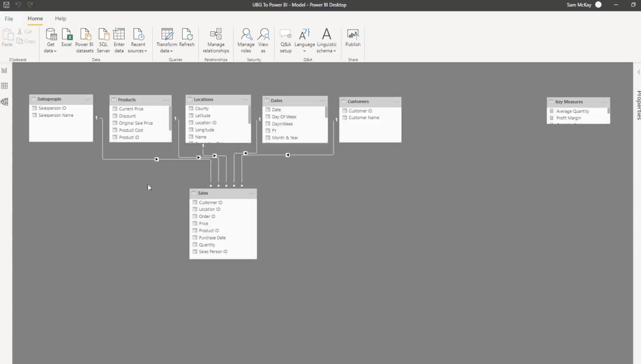
Task: Open Manage roles security option
Action: click(246, 40)
